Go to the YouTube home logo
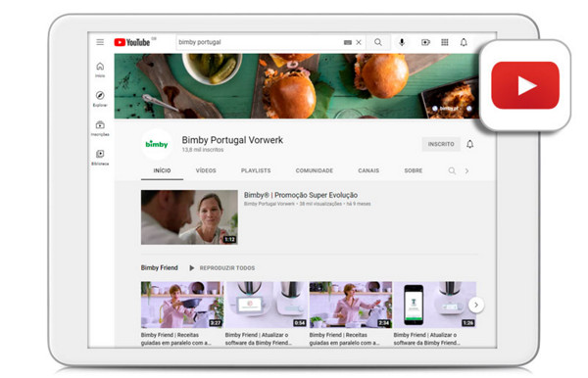Image resolution: width=588 pixels, height=378 pixels. coord(132,42)
